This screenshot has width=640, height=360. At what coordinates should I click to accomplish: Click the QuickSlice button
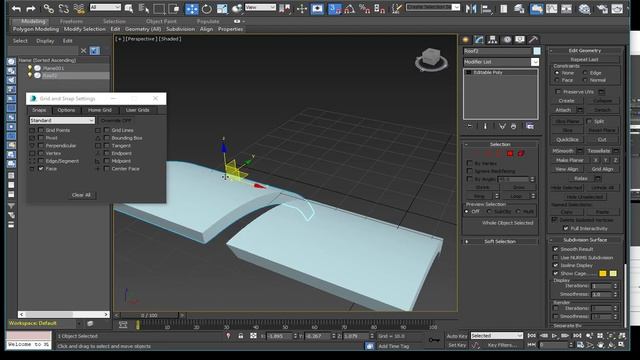click(x=567, y=140)
